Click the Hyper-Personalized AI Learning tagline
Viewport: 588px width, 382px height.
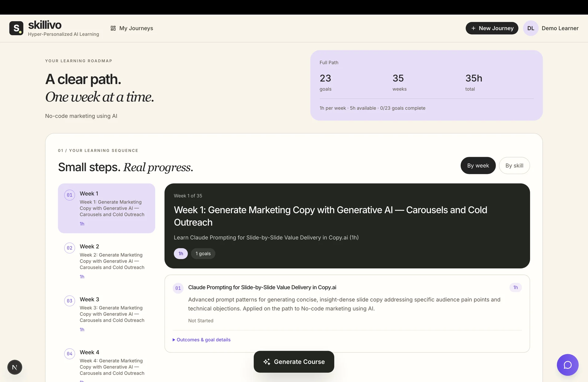[x=63, y=34]
